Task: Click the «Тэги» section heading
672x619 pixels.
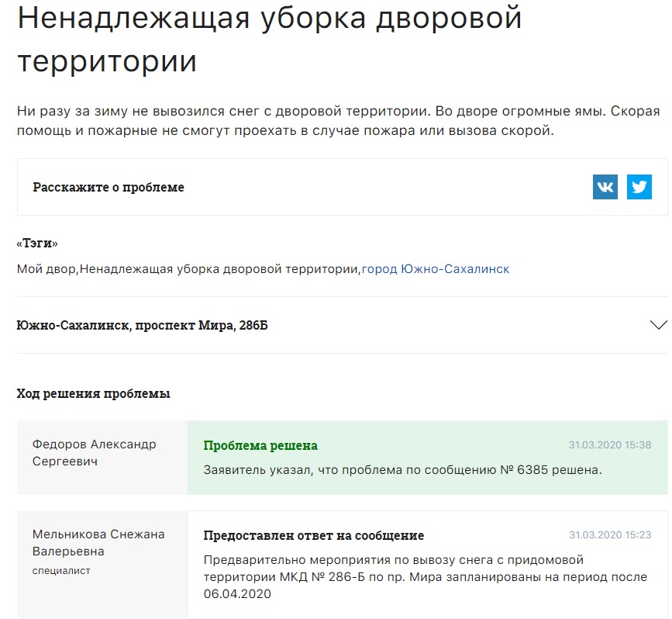Action: pyautogui.click(x=37, y=244)
